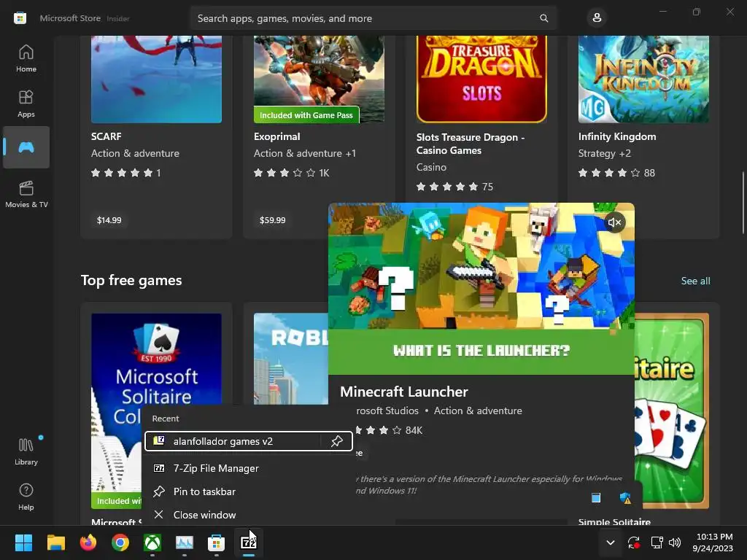Click the Minecraft 'What is the launcher' video
Image resolution: width=747 pixels, height=560 pixels.
(481, 289)
